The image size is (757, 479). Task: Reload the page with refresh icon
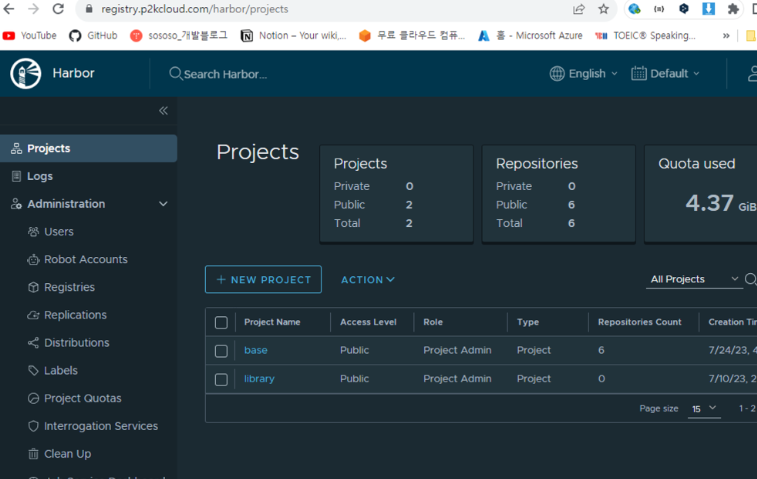[x=58, y=9]
